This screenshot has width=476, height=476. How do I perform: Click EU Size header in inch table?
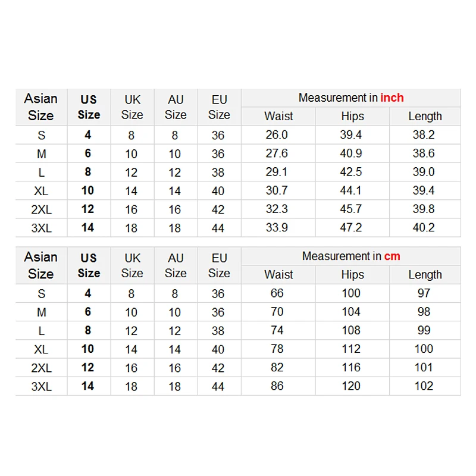pyautogui.click(x=219, y=107)
